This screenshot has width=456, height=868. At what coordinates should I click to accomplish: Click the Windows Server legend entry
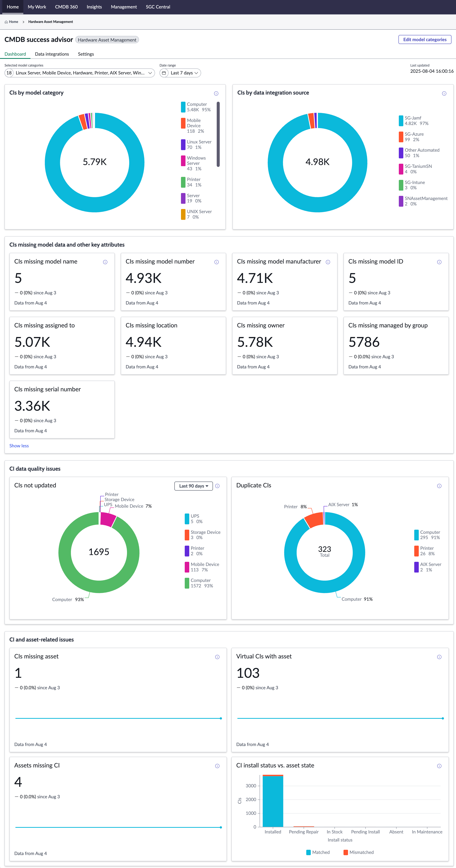pyautogui.click(x=194, y=163)
